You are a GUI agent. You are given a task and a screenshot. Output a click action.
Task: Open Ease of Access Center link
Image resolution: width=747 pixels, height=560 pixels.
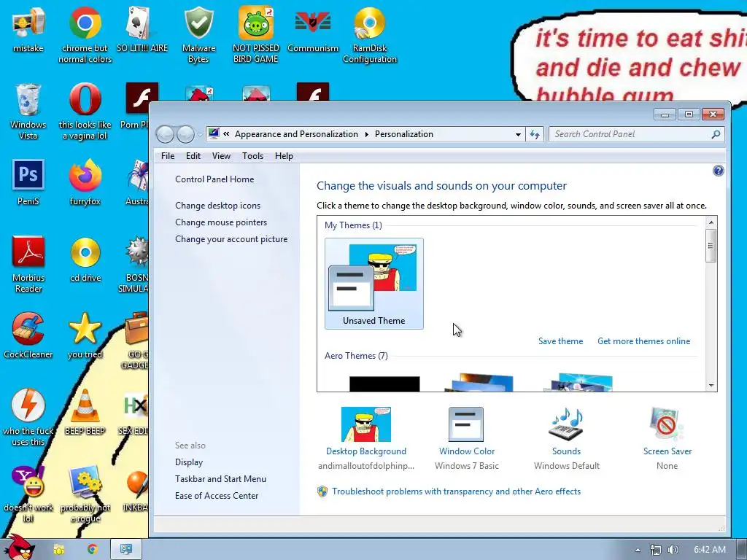click(216, 495)
